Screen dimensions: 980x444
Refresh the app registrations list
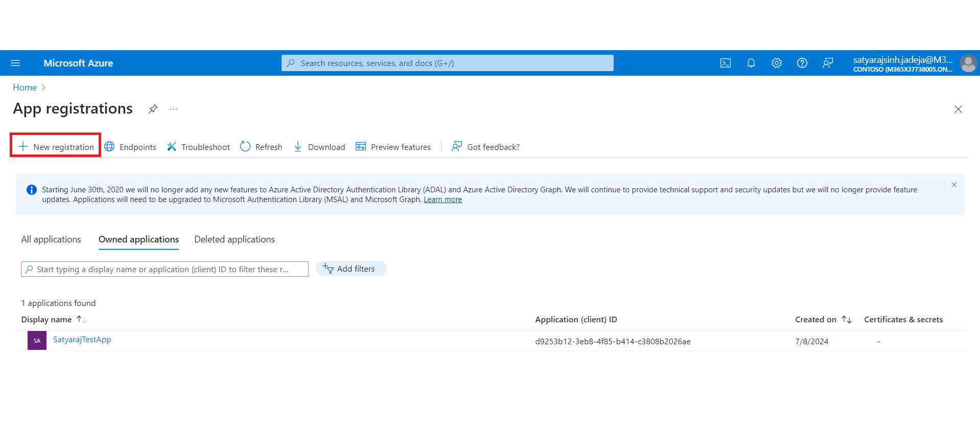[x=261, y=147]
